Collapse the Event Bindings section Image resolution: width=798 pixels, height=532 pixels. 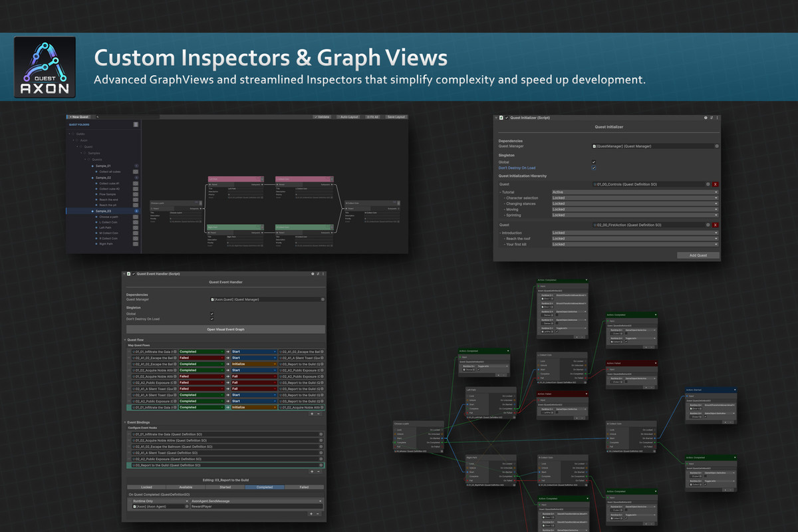pyautogui.click(x=125, y=422)
